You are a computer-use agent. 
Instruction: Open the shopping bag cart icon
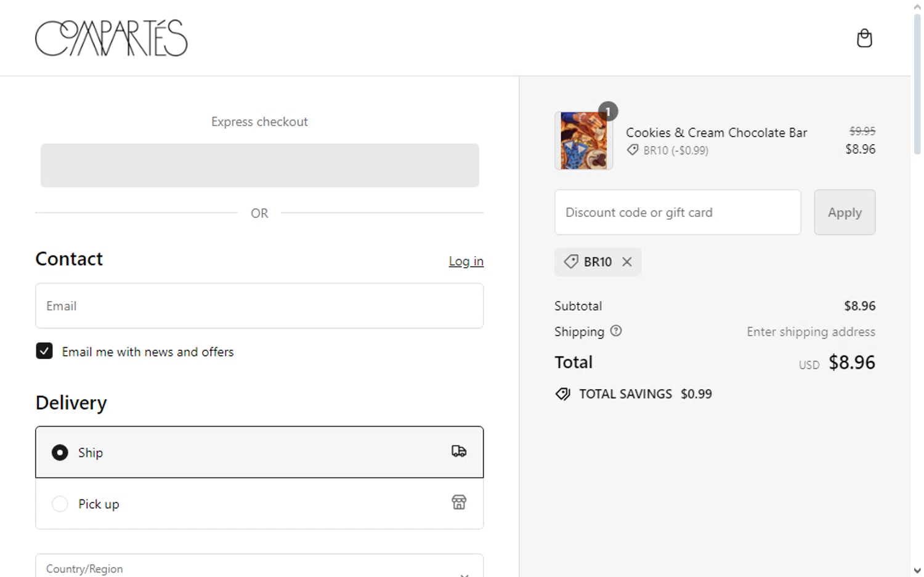pyautogui.click(x=864, y=38)
